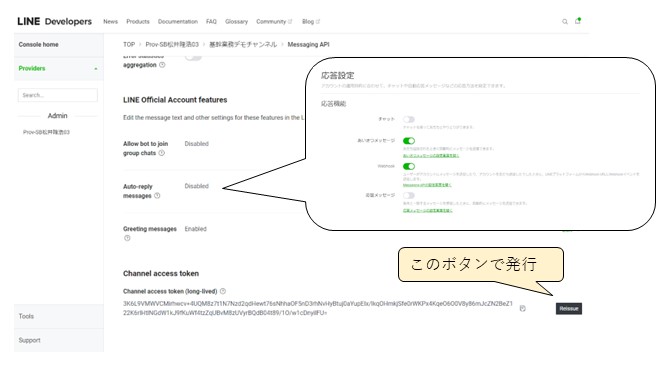Viewport: 672px width, 378px height.
Task: Toggle Webhook switch in 応答設定 panel
Action: tap(409, 166)
